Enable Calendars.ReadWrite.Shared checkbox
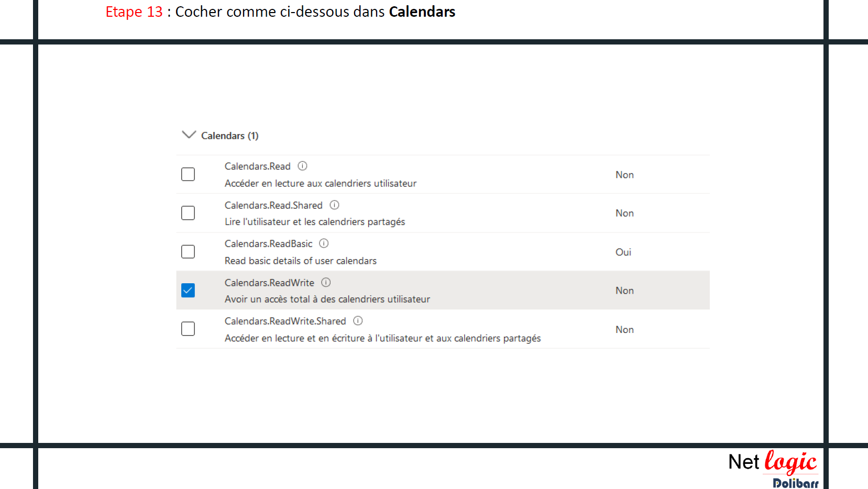This screenshot has height=489, width=868. (x=188, y=329)
